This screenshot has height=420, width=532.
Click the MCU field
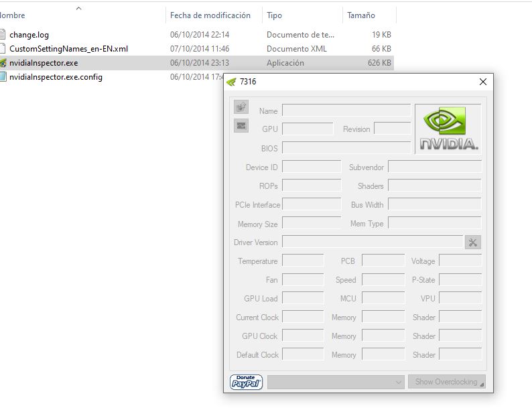click(x=383, y=298)
